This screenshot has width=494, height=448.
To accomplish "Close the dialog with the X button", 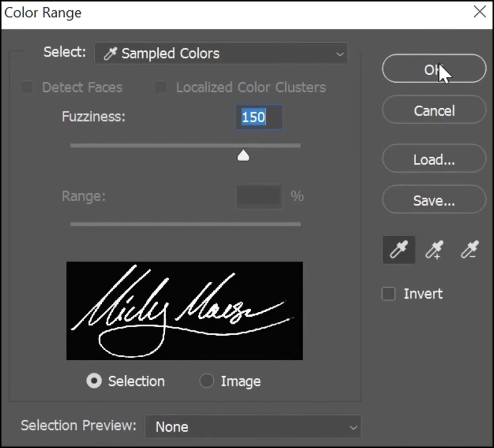I will click(480, 12).
